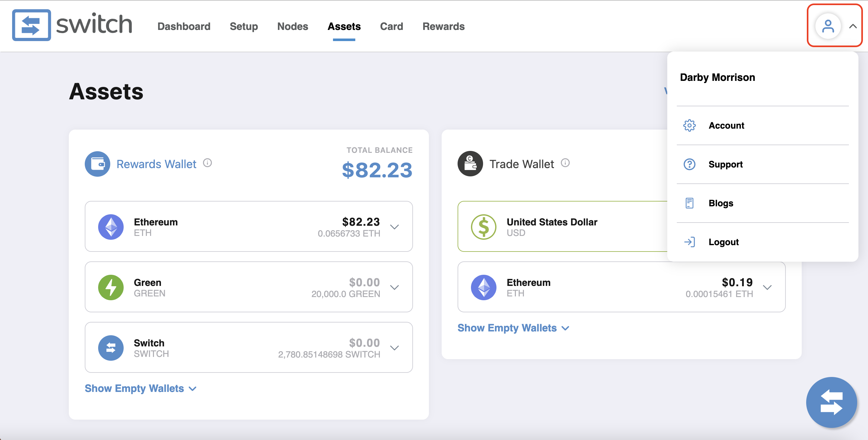The width and height of the screenshot is (868, 440).
Task: Go to the Rewards tab
Action: click(444, 26)
